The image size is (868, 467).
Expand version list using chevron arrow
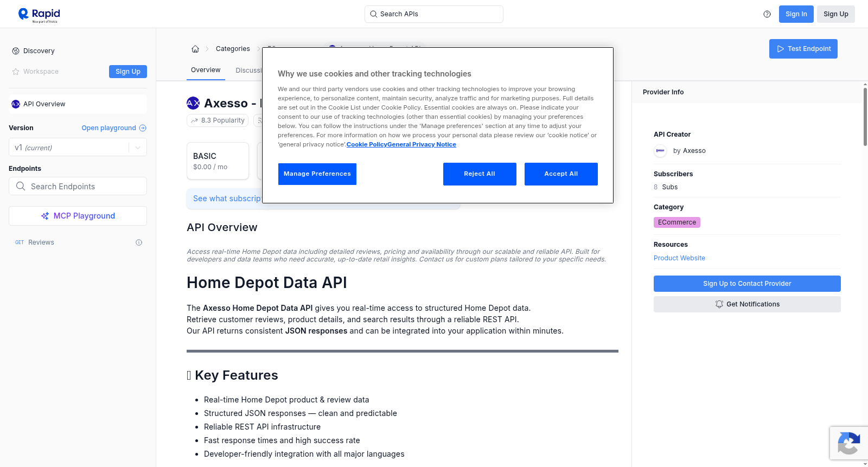(138, 148)
